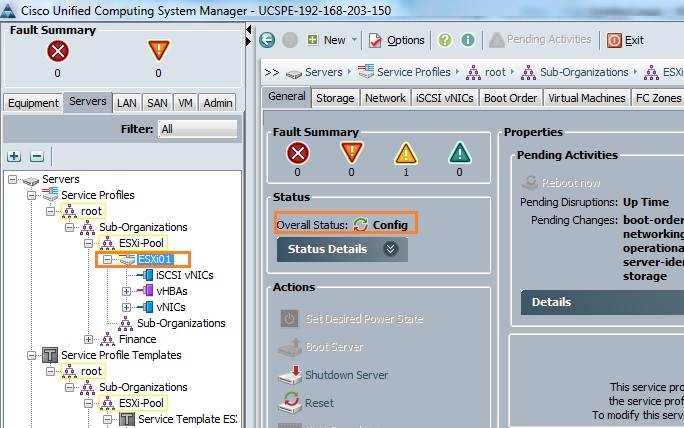Image resolution: width=684 pixels, height=428 pixels.
Task: Click Sub-Organizations in the breadcrumb
Action: (x=584, y=72)
